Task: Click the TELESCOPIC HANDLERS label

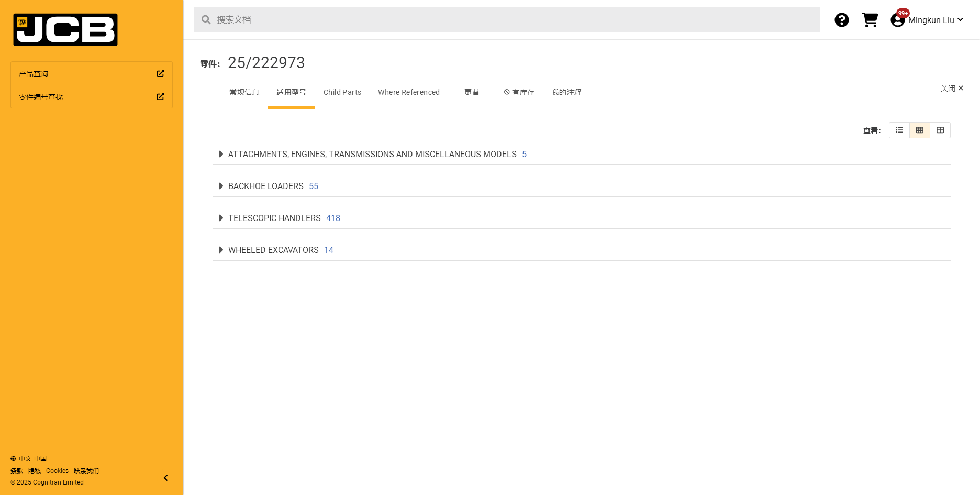Action: tap(274, 218)
